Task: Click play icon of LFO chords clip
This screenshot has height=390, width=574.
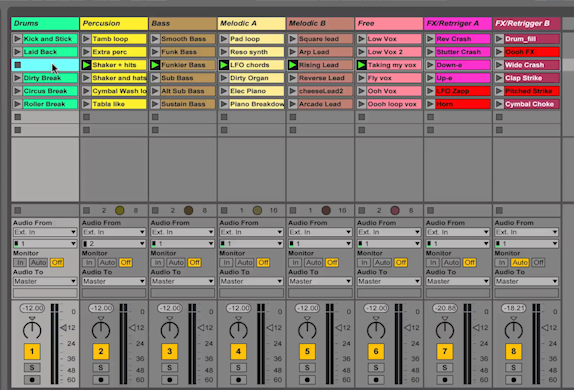Action: click(x=224, y=65)
